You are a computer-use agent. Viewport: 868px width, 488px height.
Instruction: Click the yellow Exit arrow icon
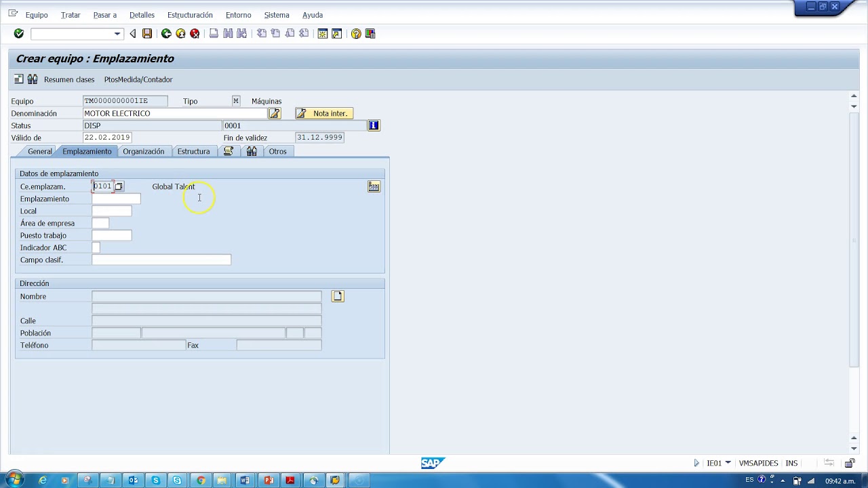point(180,34)
